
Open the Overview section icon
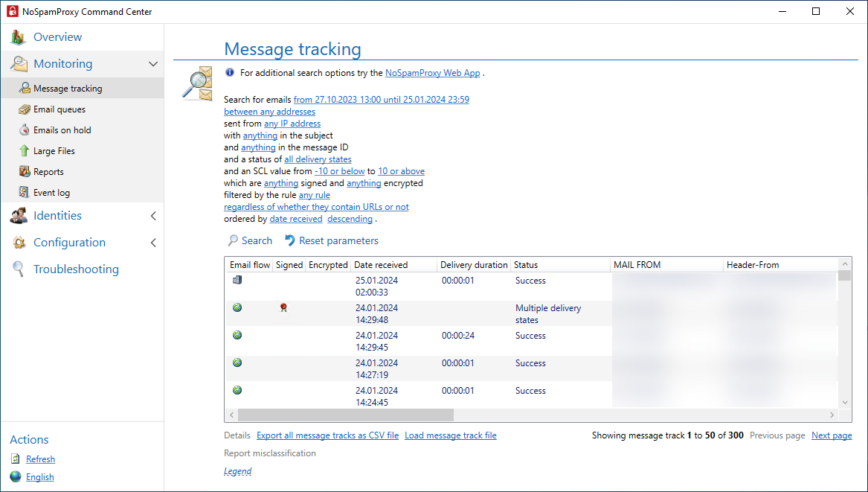click(x=19, y=37)
